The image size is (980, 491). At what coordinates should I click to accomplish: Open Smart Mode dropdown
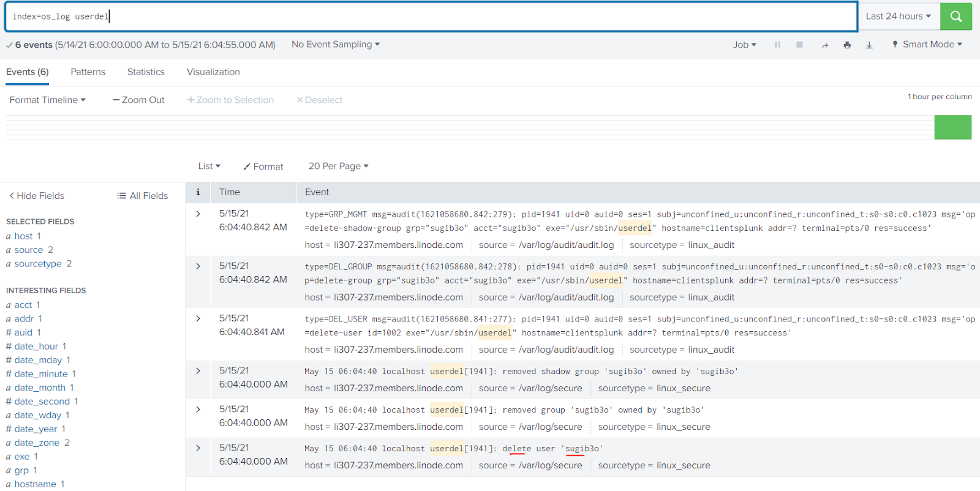coord(927,44)
